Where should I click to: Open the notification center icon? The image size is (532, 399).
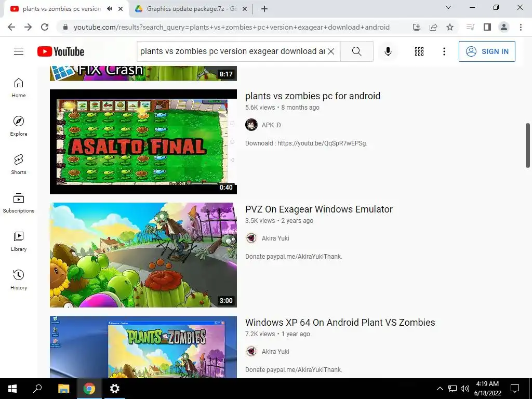[x=515, y=389]
